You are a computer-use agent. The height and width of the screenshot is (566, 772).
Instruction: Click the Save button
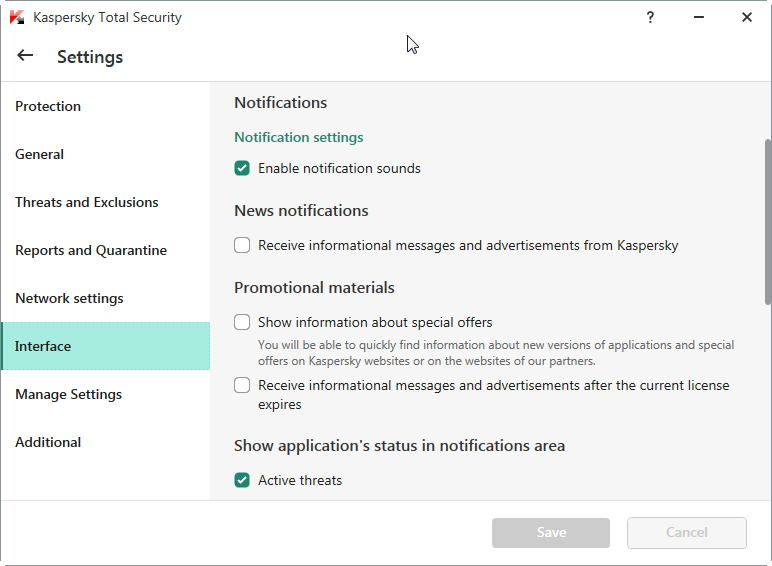(550, 533)
